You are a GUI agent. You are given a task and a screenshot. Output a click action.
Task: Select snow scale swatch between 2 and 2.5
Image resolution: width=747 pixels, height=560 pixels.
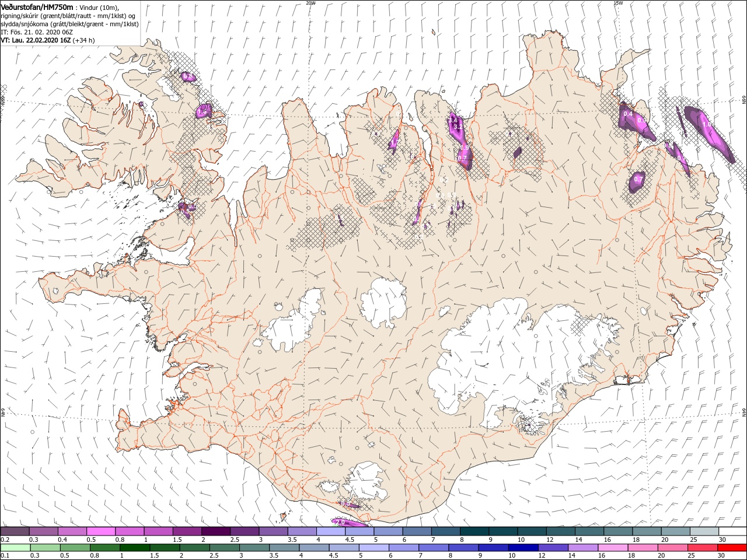215,531
